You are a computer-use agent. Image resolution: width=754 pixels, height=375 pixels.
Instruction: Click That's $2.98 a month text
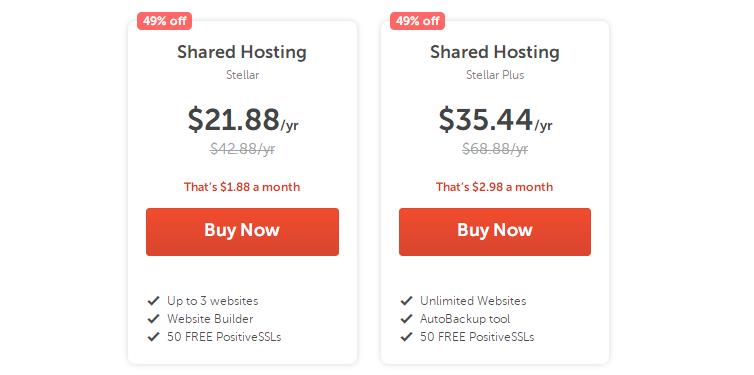(x=494, y=187)
